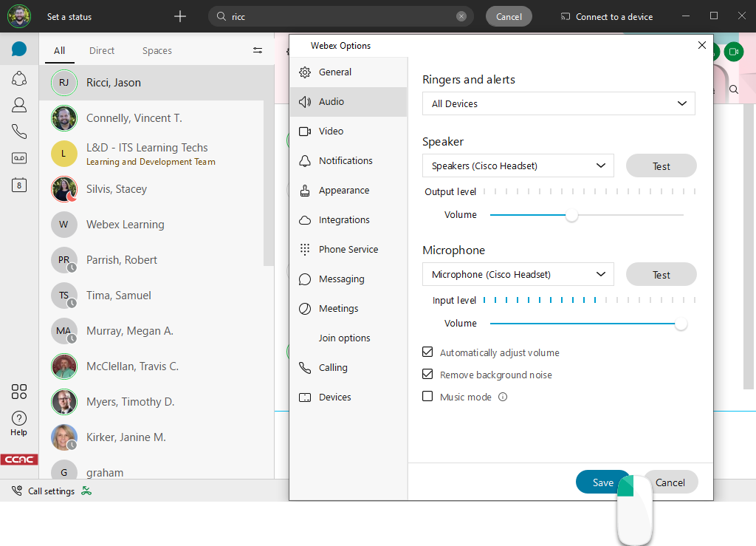Switch to the Direct tab
Viewport: 756px width, 546px height.
tap(101, 50)
